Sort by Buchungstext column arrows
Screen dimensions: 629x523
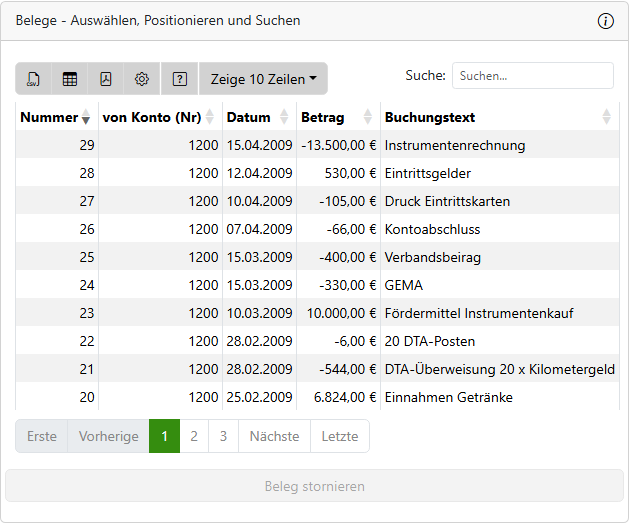pos(606,118)
